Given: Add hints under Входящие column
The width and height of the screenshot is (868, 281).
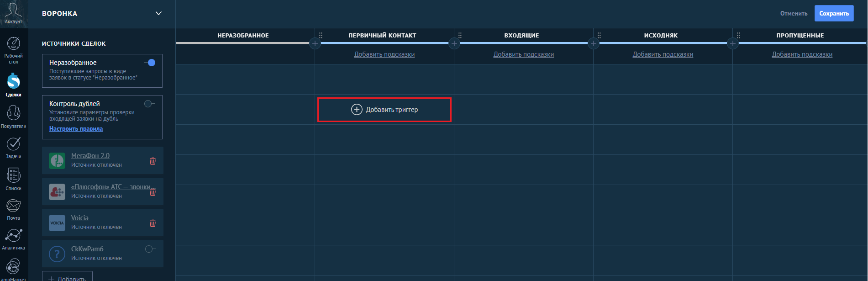Looking at the screenshot, I should pyautogui.click(x=524, y=54).
